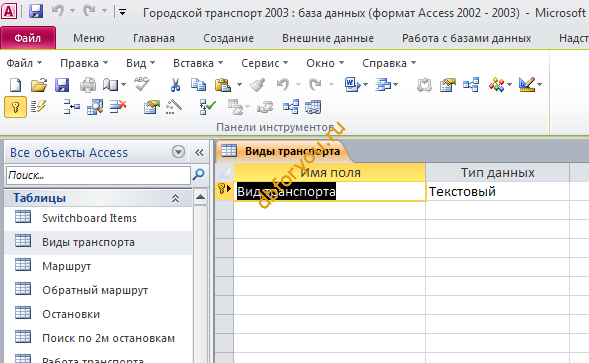Click the Copy icon

198,85
